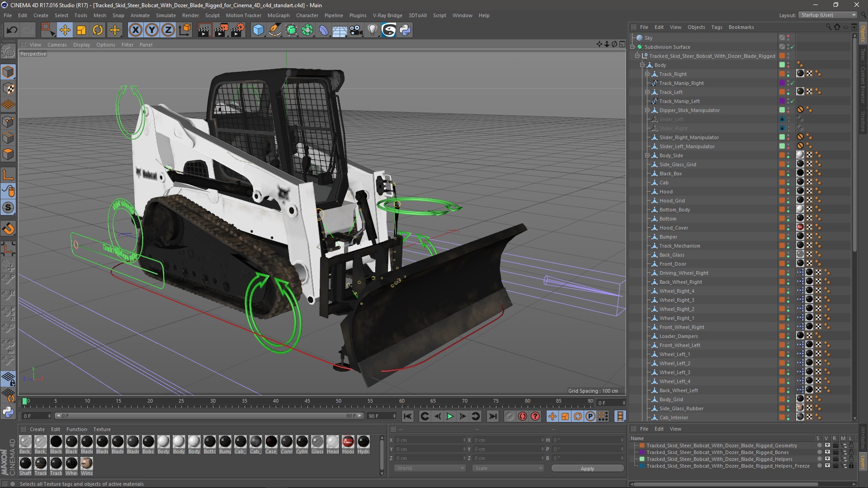
Task: Toggle visibility dots for Sky object
Action: (x=788, y=38)
